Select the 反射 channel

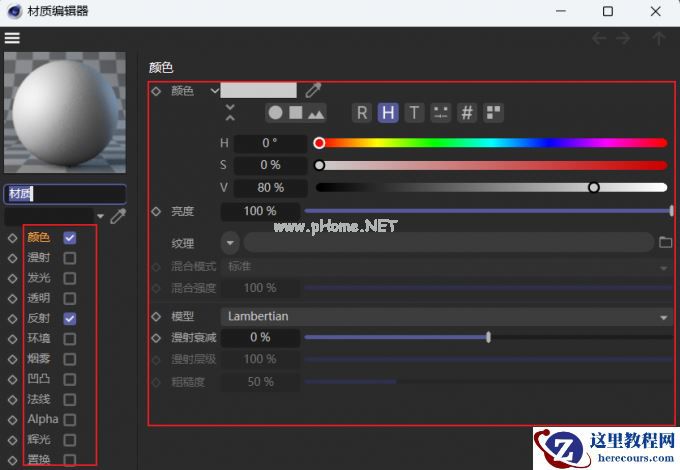(39, 318)
